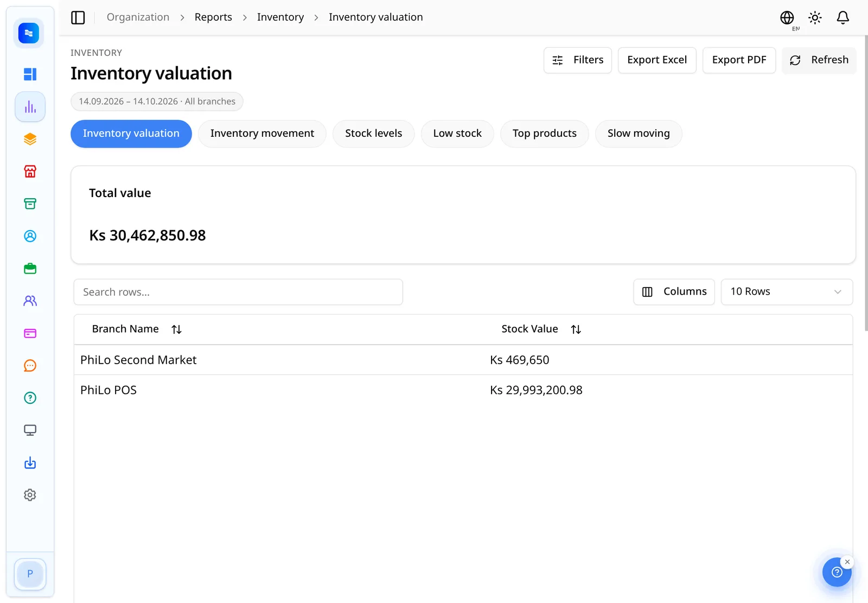Open the Filters panel
The image size is (868, 603).
point(578,60)
